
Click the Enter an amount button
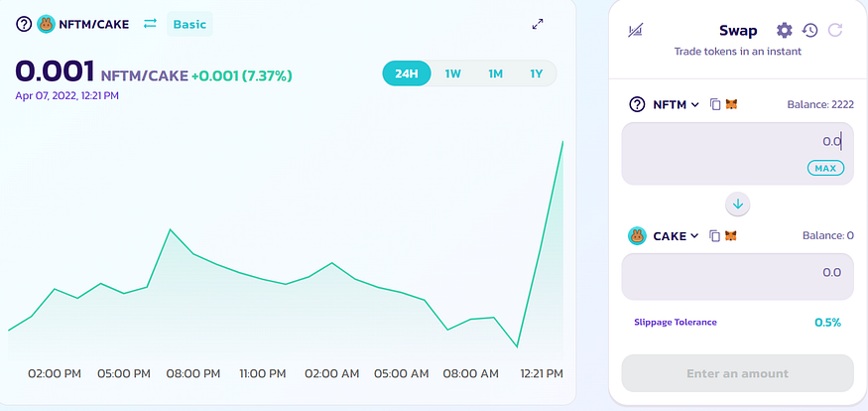tap(737, 373)
